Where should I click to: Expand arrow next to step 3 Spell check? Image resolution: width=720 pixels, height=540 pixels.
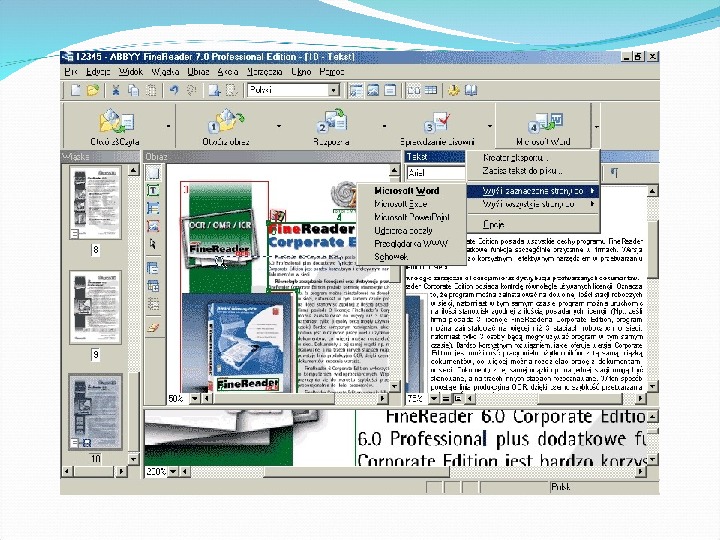490,126
